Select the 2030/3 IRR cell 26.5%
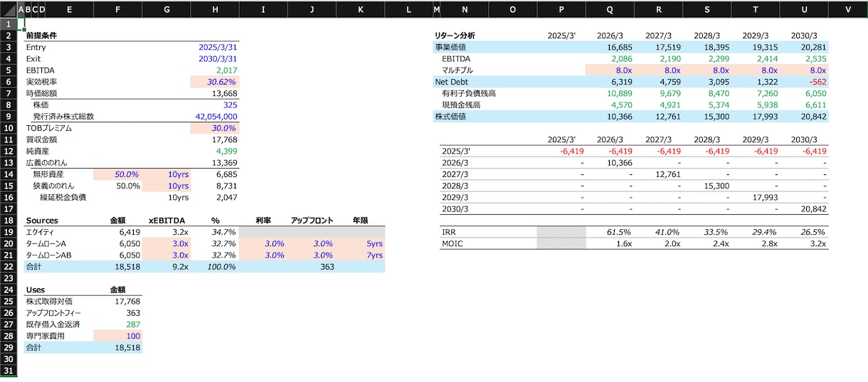Image resolution: width=868 pixels, height=382 pixels. click(804, 232)
